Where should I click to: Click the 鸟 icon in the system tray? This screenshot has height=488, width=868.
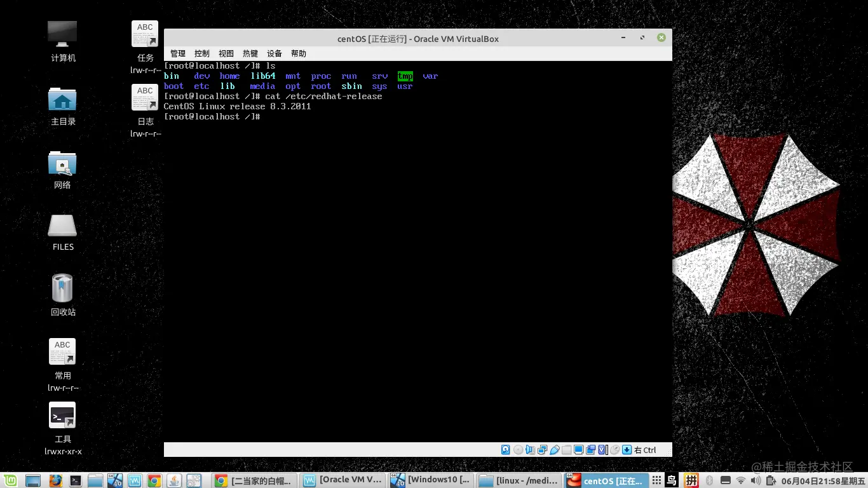[672, 480]
